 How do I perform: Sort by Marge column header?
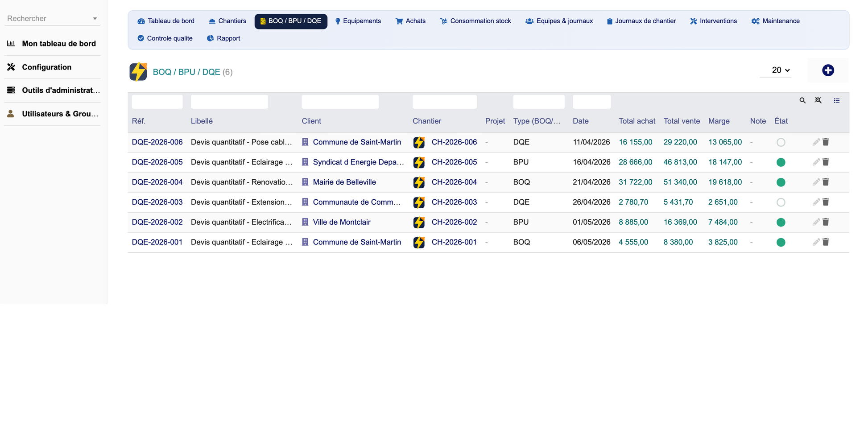tap(719, 121)
